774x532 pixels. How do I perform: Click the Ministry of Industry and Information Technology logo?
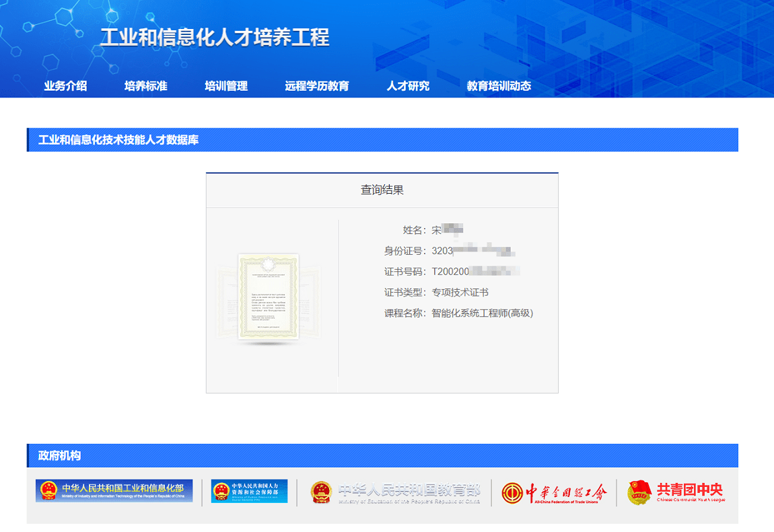click(x=114, y=490)
